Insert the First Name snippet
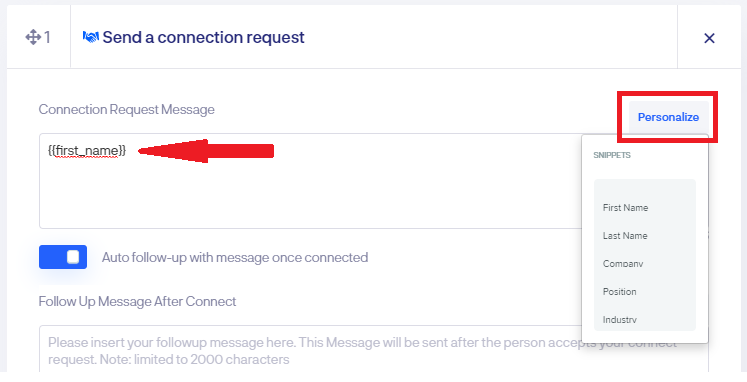 click(x=625, y=208)
